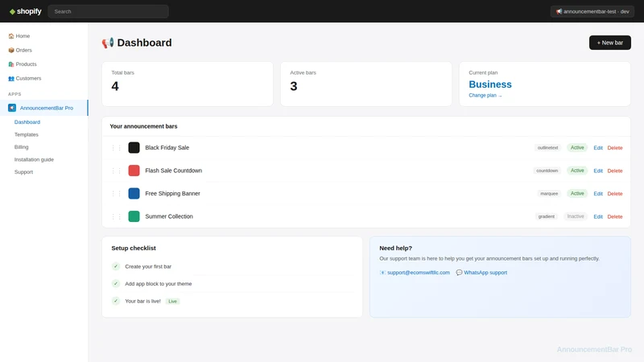
Task: Click the Live badge in setup checklist
Action: [172, 301]
